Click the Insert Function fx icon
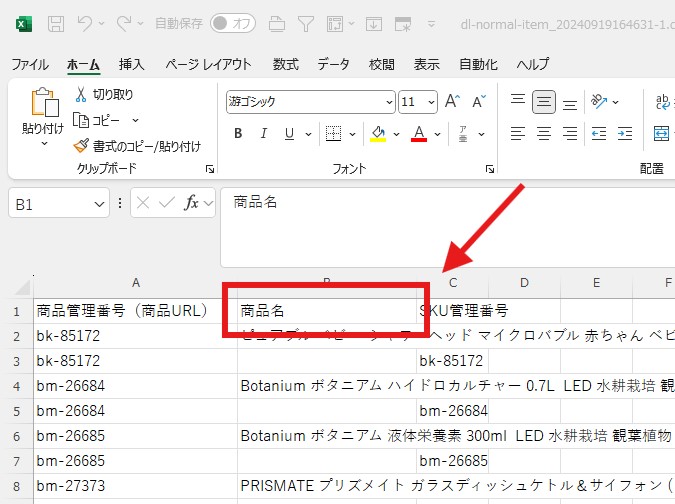 point(192,203)
